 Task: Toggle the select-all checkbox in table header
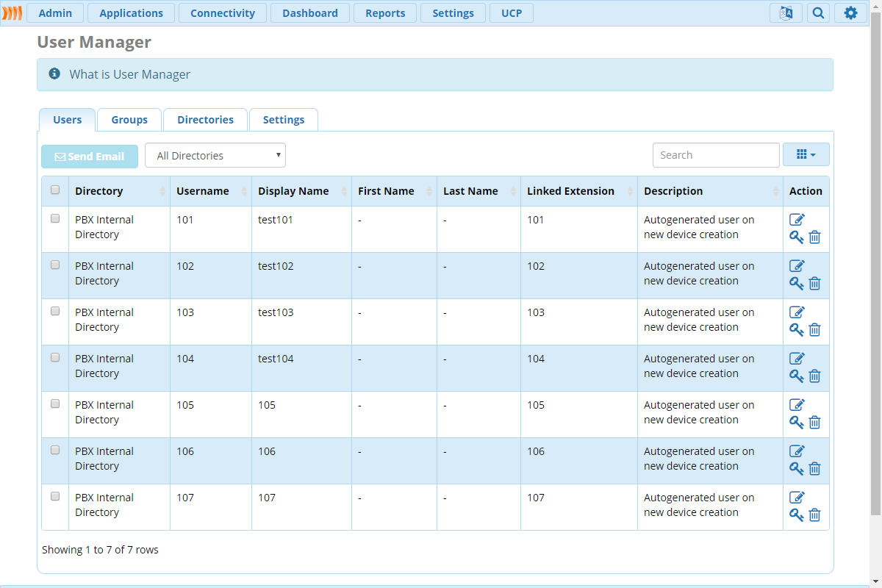(x=55, y=190)
